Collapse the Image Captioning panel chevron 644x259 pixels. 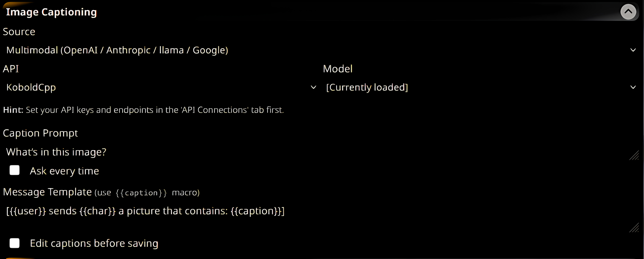coord(628,12)
